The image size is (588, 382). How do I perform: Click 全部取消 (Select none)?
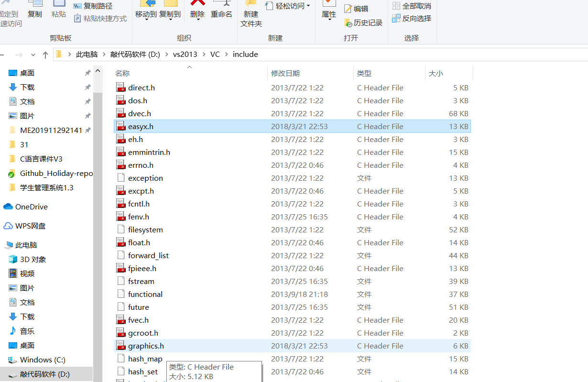pos(412,6)
